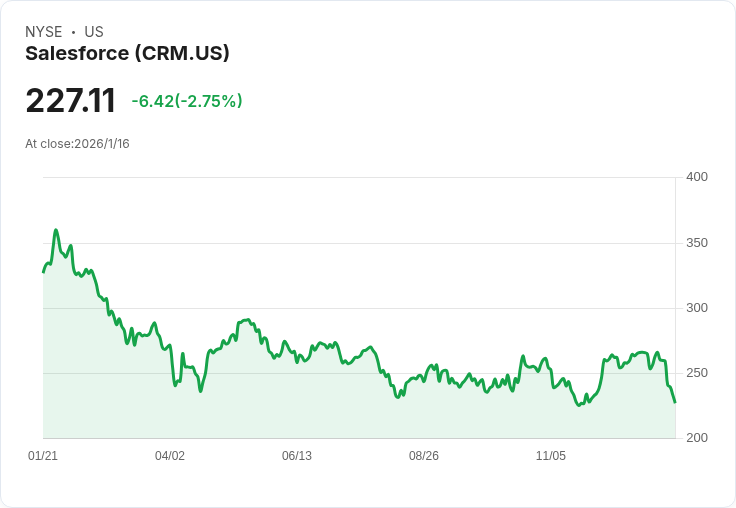
Task: Select the 01/21 date on the x-axis
Action: click(43, 456)
